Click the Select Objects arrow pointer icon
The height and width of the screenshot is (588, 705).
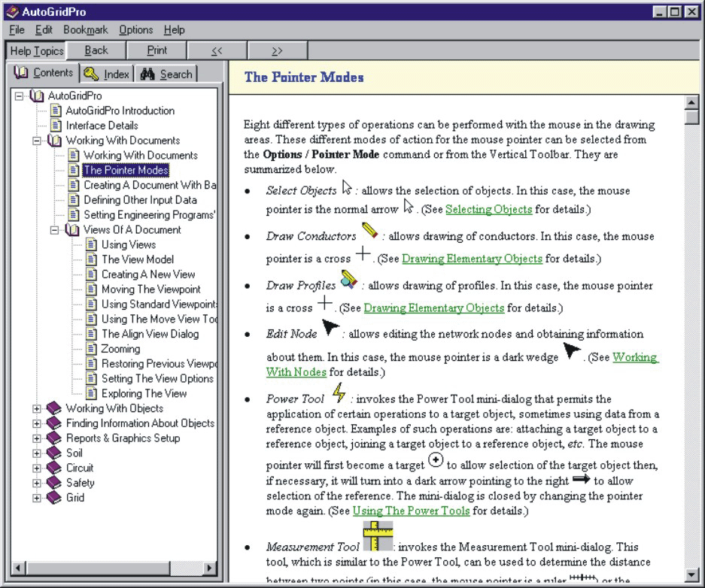coord(347,187)
